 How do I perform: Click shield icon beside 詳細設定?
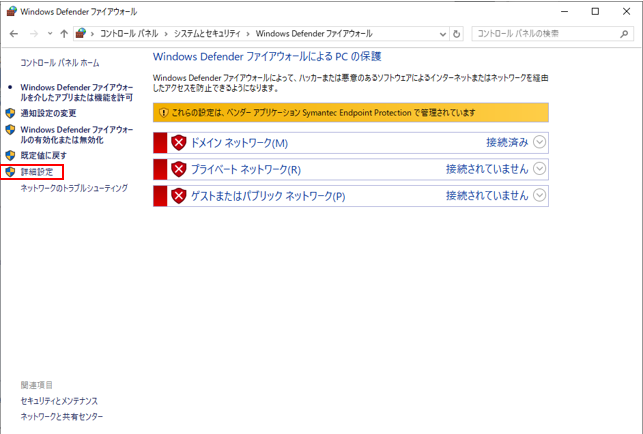[10, 172]
